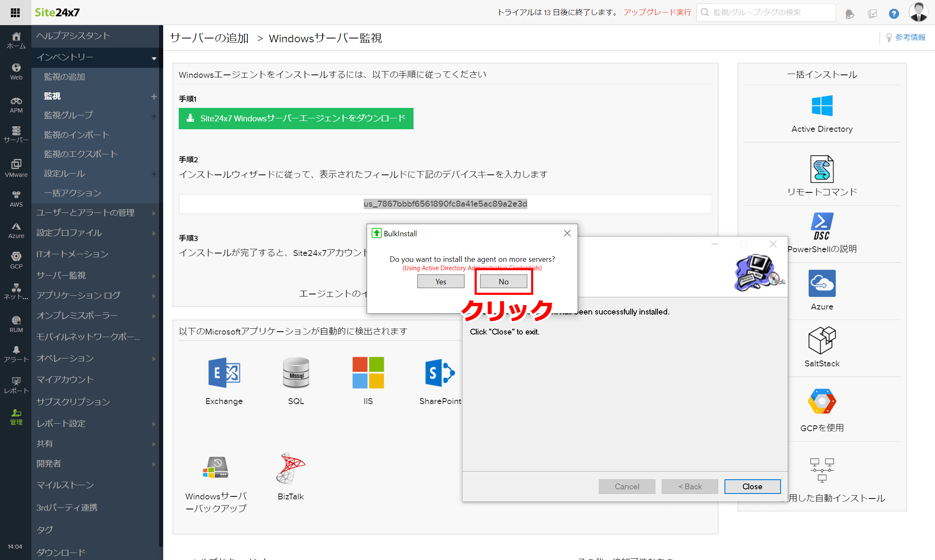Click Close in the installer window
Screen dimensions: 935x560
pyautogui.click(x=752, y=486)
